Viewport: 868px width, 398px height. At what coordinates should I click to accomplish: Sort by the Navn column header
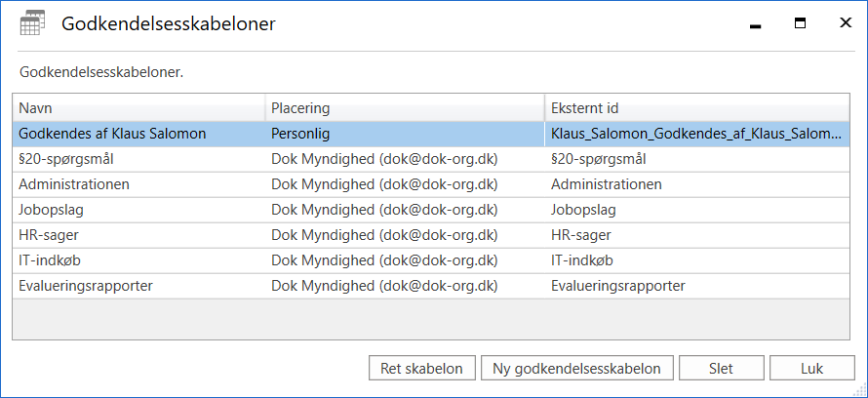coord(138,107)
